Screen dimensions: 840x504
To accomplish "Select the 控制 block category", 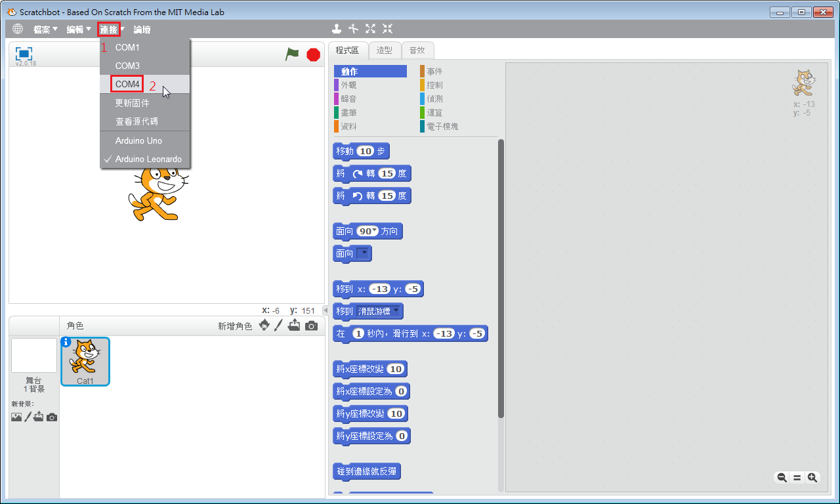I will [457, 85].
